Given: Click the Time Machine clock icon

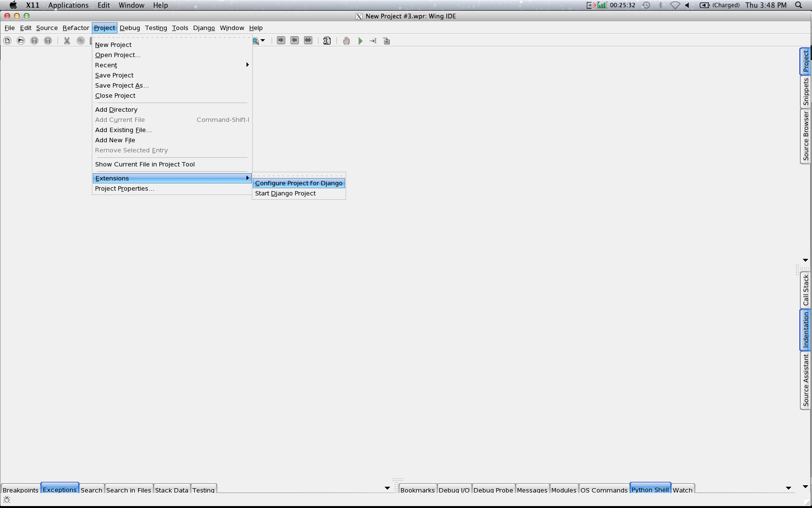Looking at the screenshot, I should tap(646, 5).
